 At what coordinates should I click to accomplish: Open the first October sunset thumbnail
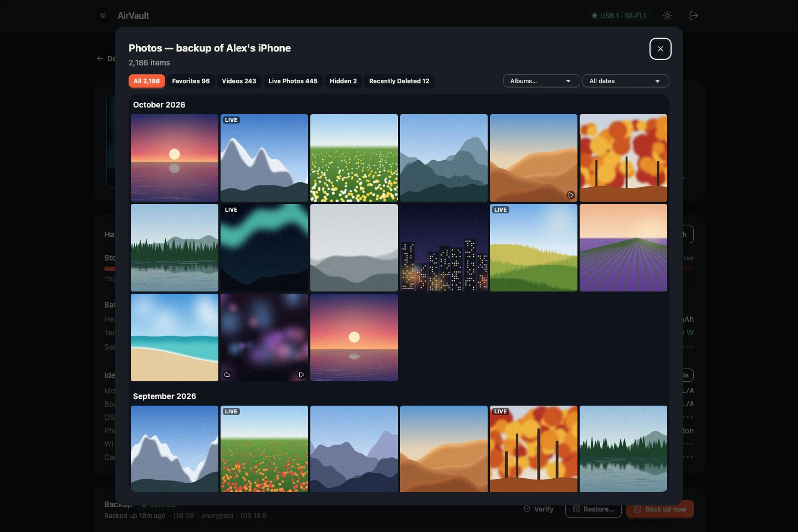(175, 158)
